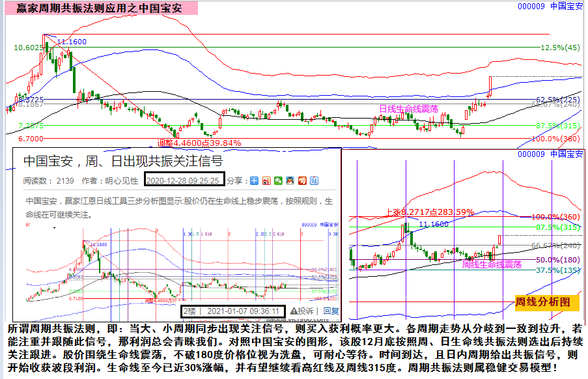Click the 回复 reply link
The image size is (588, 379).
331,311
